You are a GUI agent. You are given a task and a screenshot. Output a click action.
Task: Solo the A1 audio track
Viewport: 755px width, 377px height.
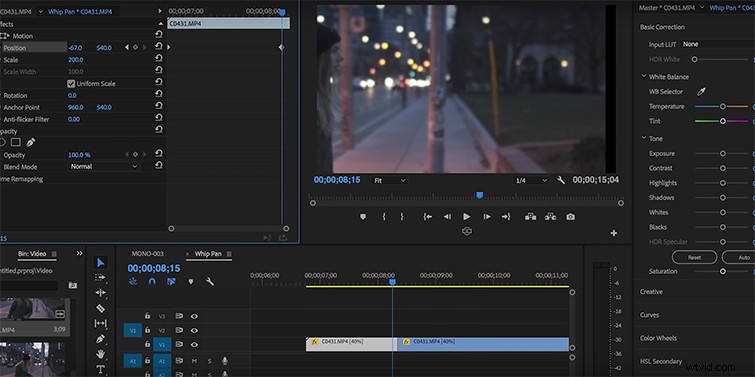point(209,361)
